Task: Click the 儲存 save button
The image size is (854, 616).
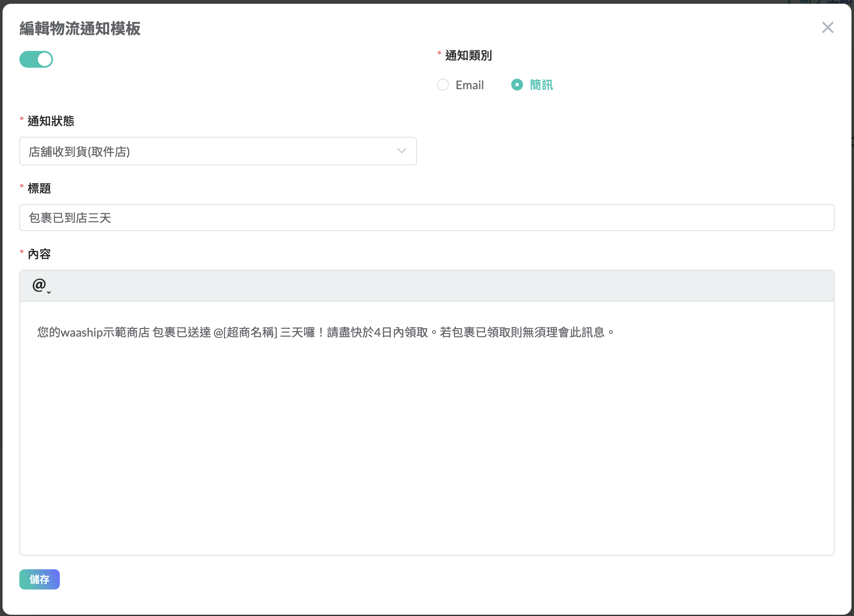Action: [x=40, y=579]
